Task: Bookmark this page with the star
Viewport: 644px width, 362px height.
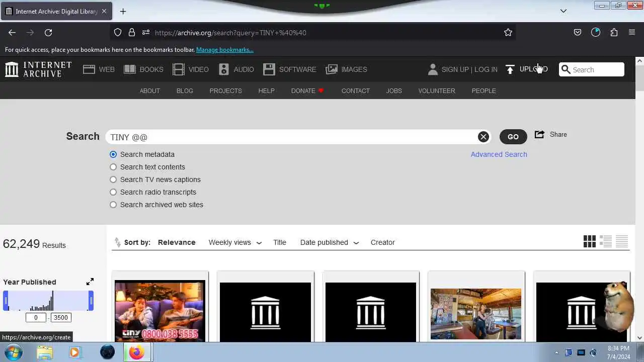Action: click(508, 33)
